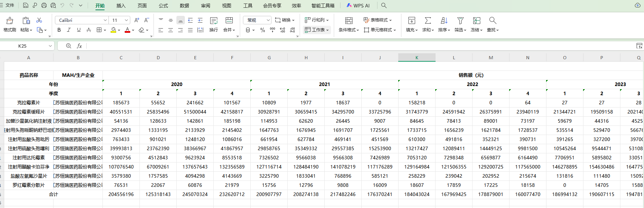Viewport: 644px width, 208px height.
Task: Expand the font size 11 dropdown
Action: point(126,20)
